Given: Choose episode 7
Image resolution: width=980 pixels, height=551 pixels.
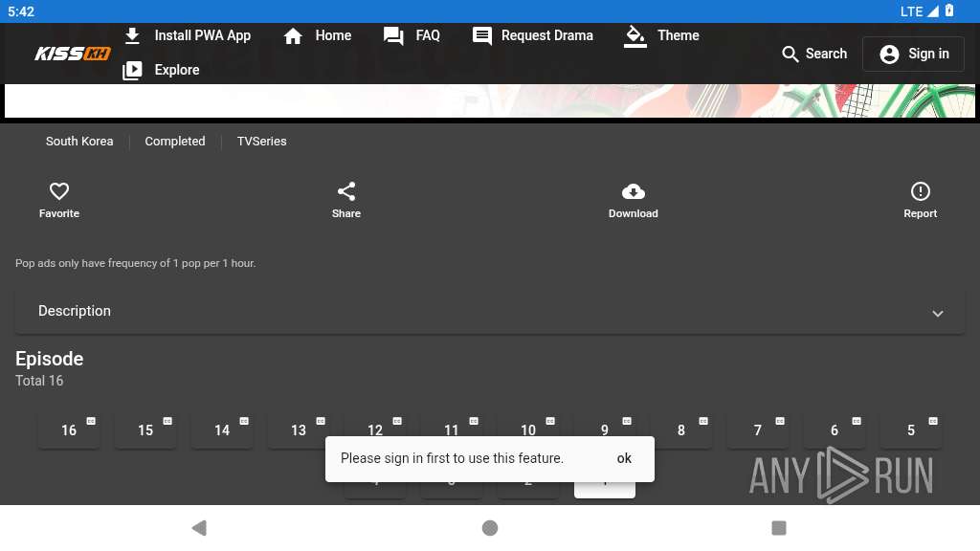Looking at the screenshot, I should tap(758, 430).
